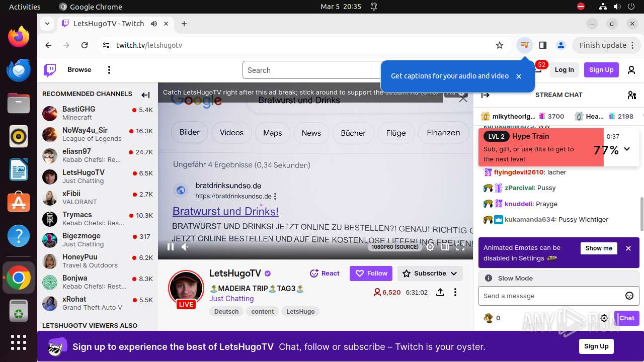Select the content tag
The height and width of the screenshot is (362, 644).
pyautogui.click(x=263, y=312)
